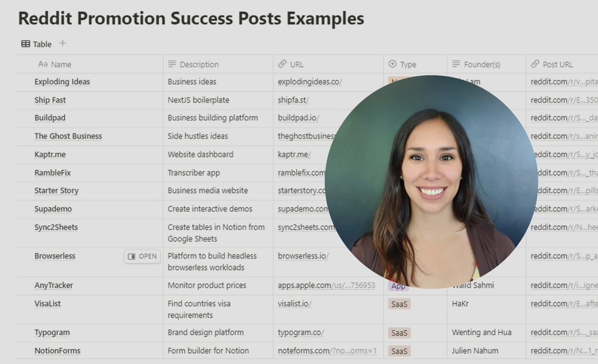Follow the kaptr.me/ link
The image size is (598, 364).
coord(295,155)
